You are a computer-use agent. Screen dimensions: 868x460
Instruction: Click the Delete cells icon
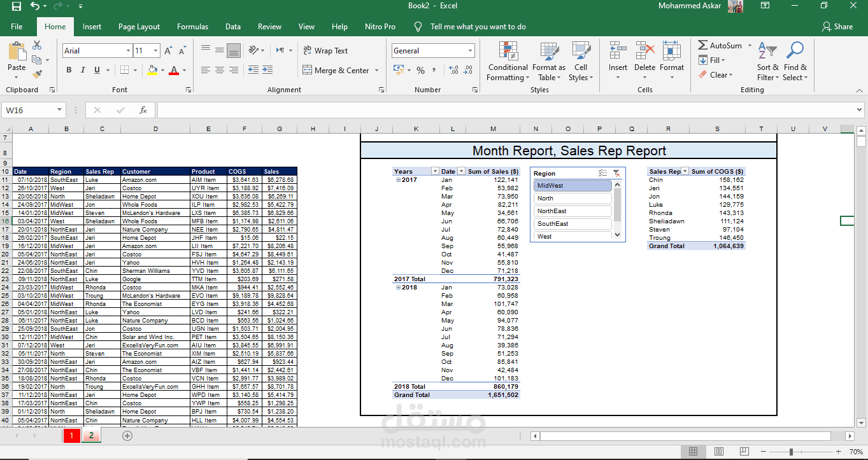pos(644,52)
